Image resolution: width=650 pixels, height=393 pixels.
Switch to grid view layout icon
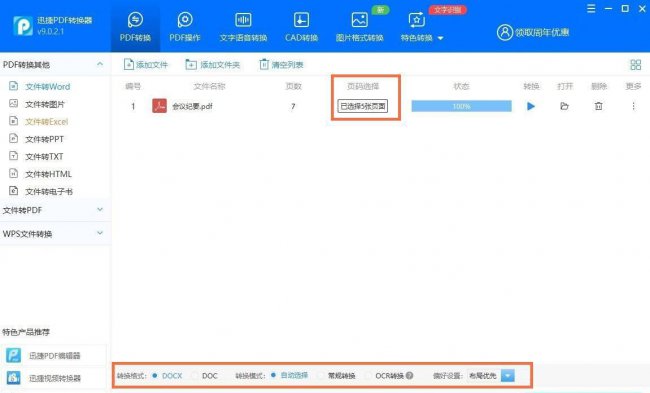coord(635,65)
